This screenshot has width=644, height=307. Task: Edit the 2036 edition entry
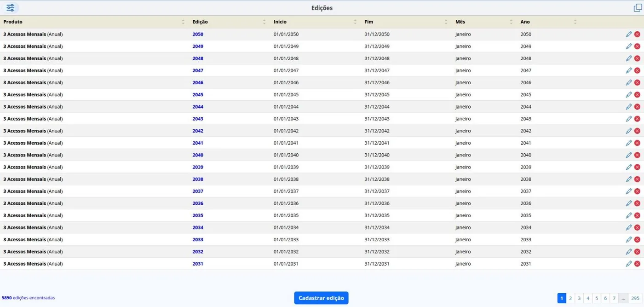click(x=629, y=203)
